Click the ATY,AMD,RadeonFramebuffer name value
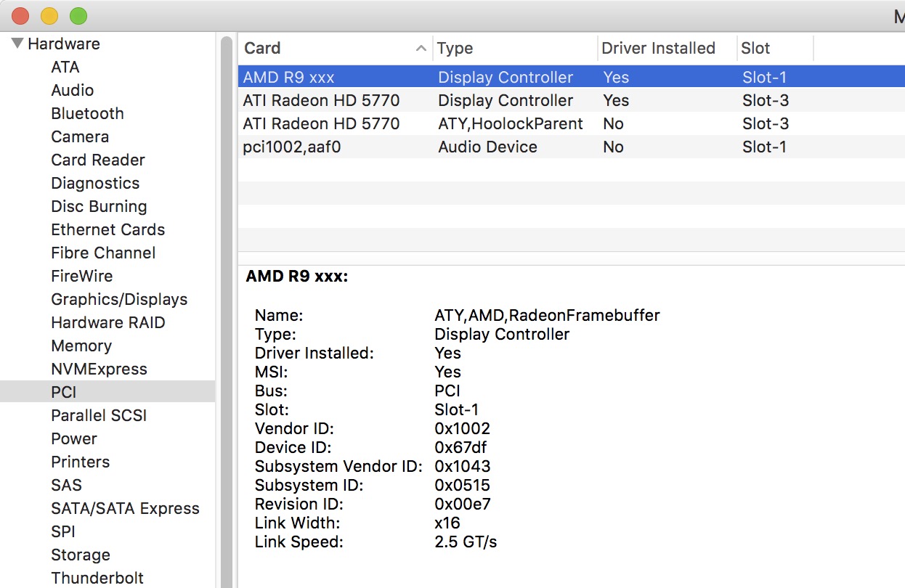 coord(547,315)
